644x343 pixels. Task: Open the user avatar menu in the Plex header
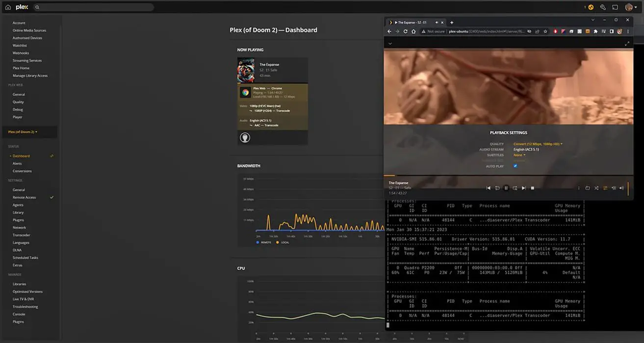[630, 7]
